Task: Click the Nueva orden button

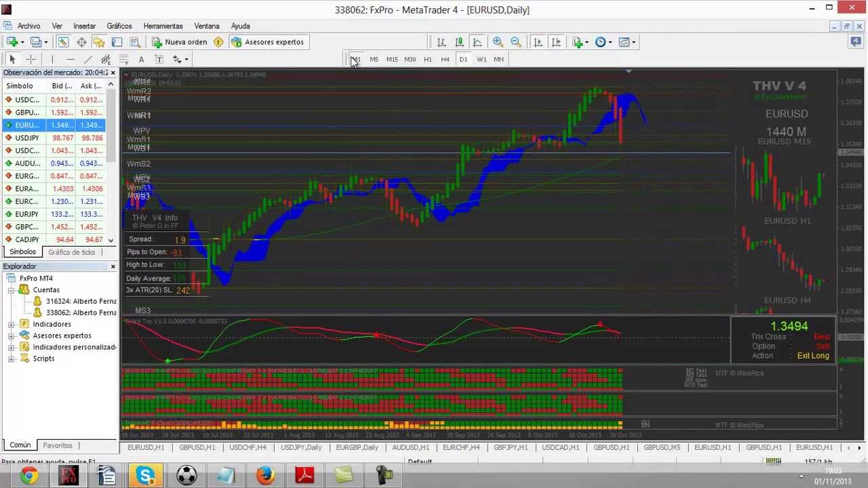Action: [x=180, y=42]
